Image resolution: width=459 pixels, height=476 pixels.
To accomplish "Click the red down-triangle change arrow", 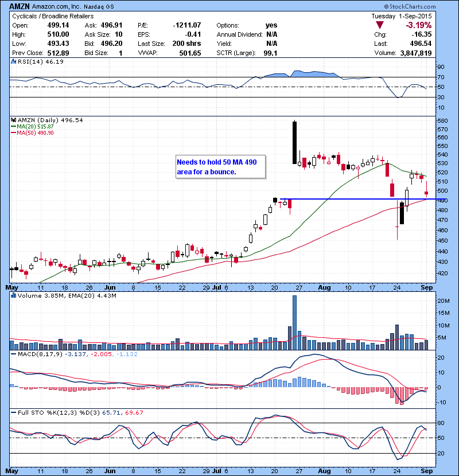I will coord(379,25).
